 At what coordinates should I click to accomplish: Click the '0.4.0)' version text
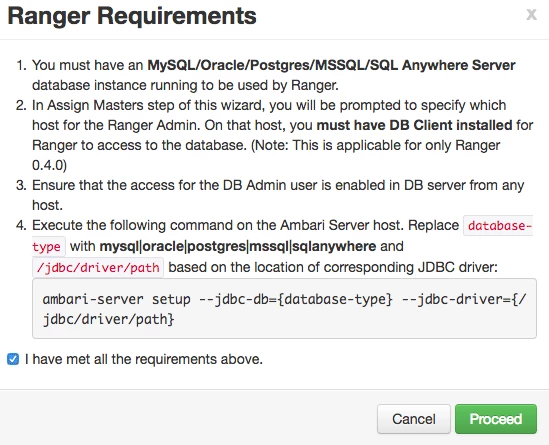(49, 165)
